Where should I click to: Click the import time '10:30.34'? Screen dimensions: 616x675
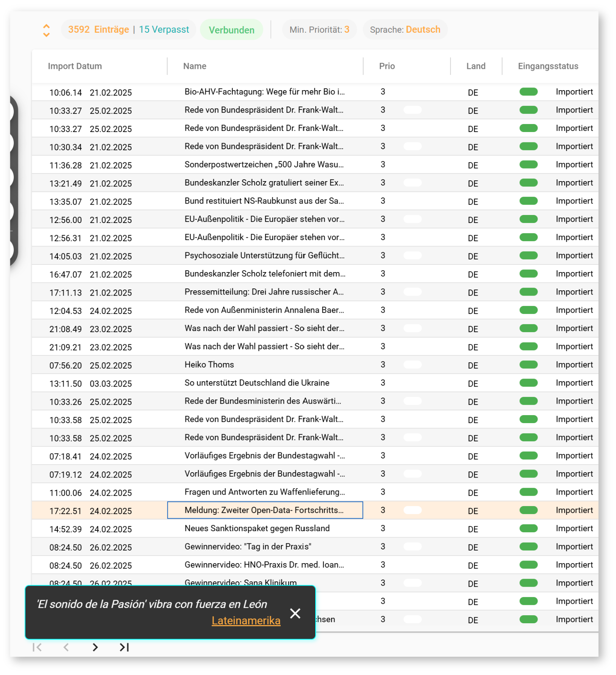pyautogui.click(x=65, y=147)
